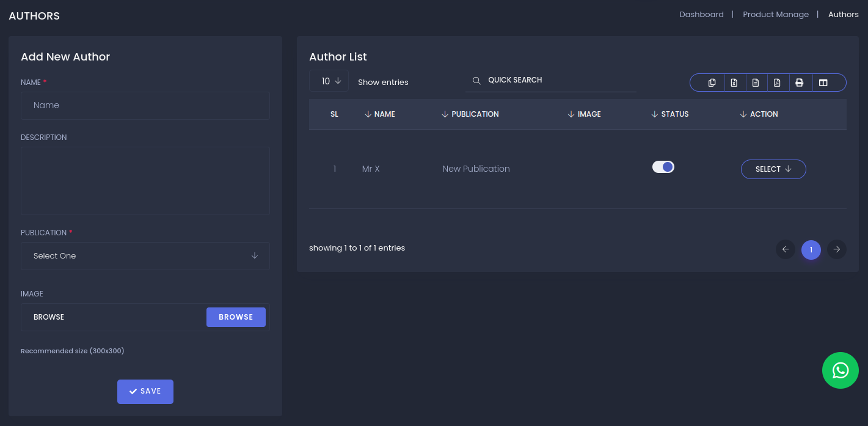This screenshot has height=426, width=868.
Task: Click the 'Recommended size (300x300)' note
Action: [72, 351]
